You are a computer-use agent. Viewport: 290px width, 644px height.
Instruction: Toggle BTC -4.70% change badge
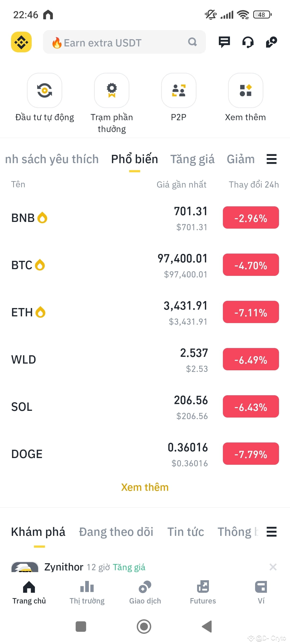pos(251,265)
